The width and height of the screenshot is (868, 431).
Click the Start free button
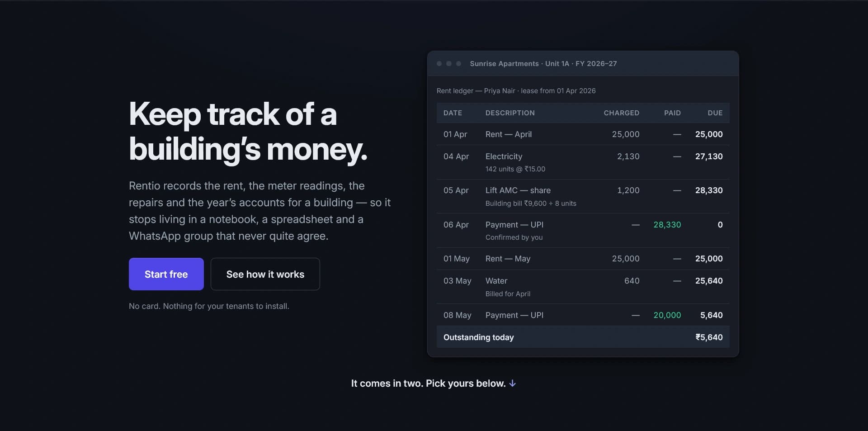click(166, 274)
